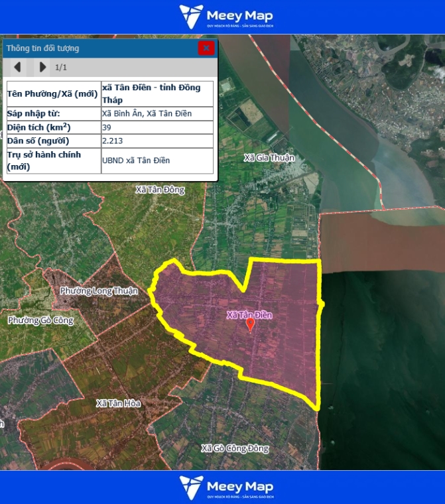
Task: Click the red location pin marker
Action: (250, 324)
